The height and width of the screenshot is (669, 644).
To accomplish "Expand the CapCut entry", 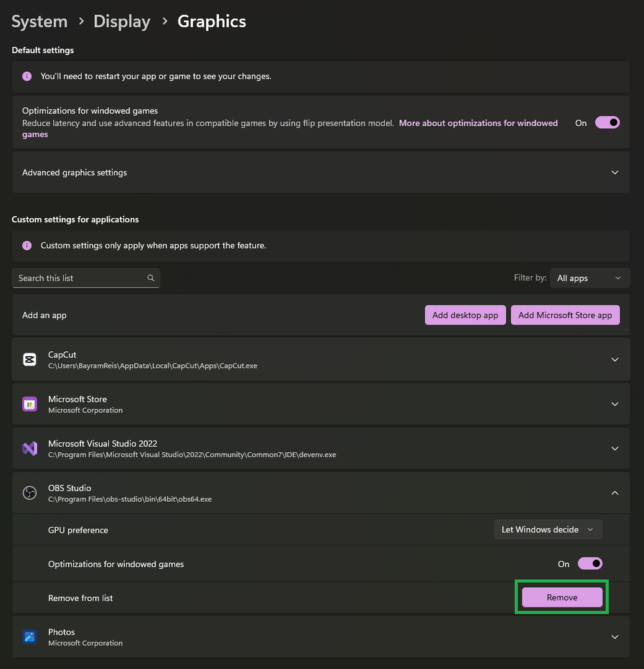I will tap(615, 359).
